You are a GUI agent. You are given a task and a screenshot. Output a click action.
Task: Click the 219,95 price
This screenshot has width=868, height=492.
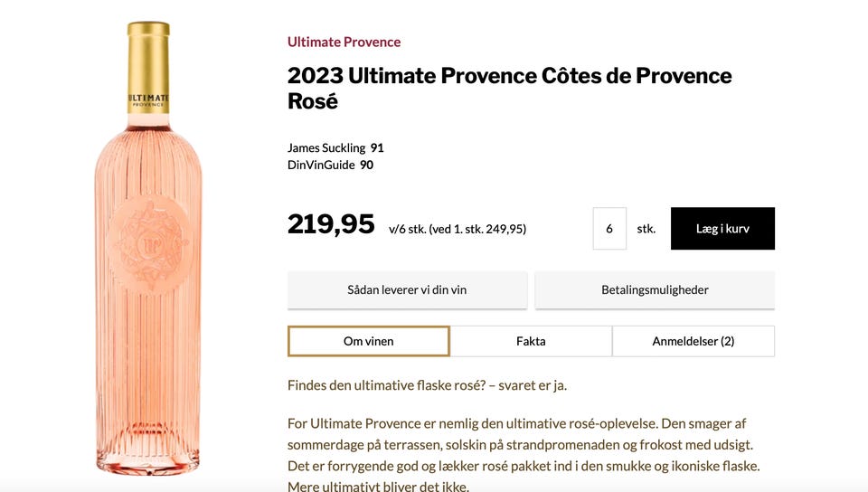(331, 224)
